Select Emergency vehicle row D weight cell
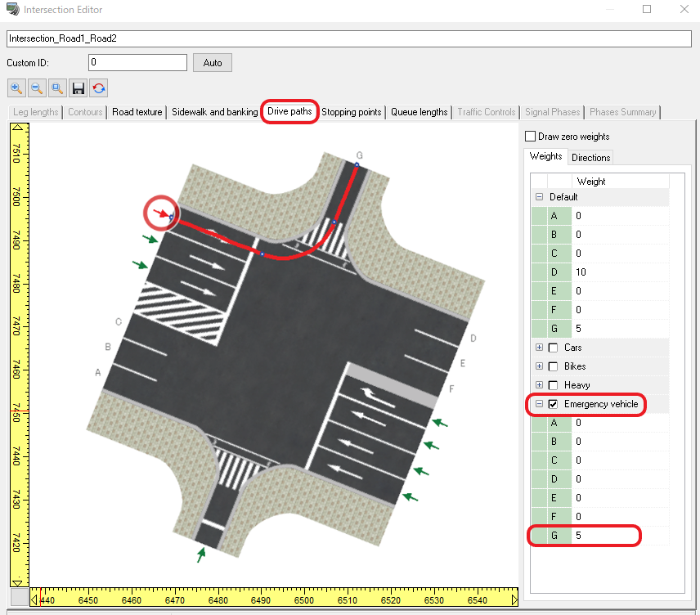The width and height of the screenshot is (700, 615). [x=620, y=479]
